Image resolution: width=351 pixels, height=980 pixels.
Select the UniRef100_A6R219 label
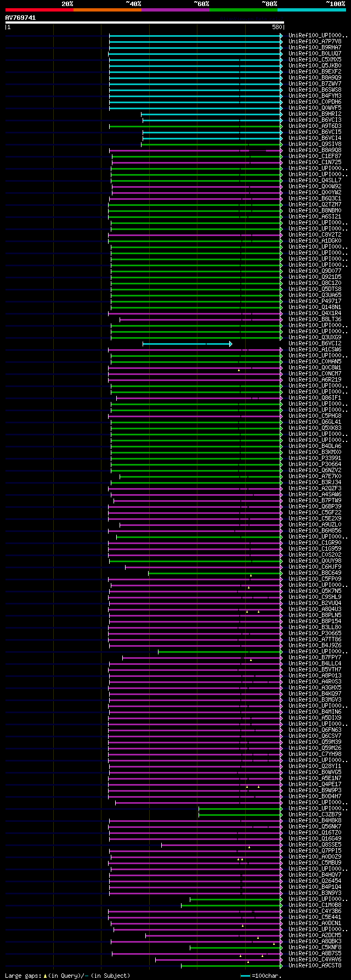315,379
